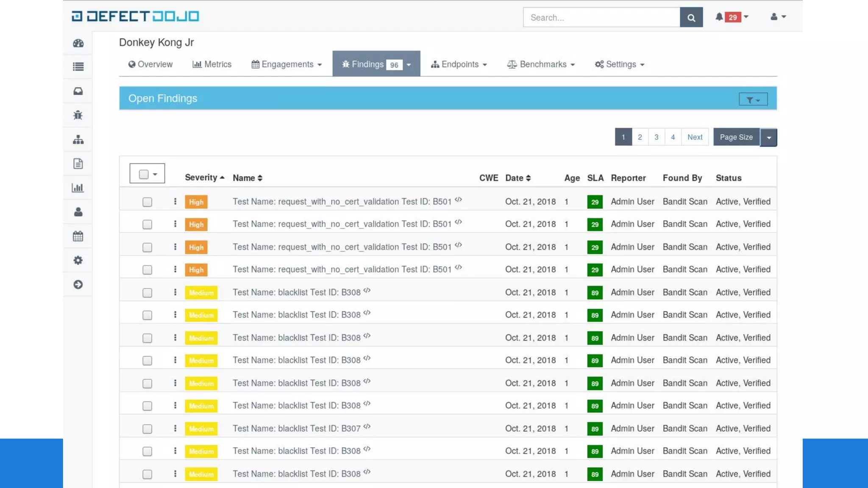Open the users person icon in the sidebar
This screenshot has height=488, width=868.
coord(78,212)
